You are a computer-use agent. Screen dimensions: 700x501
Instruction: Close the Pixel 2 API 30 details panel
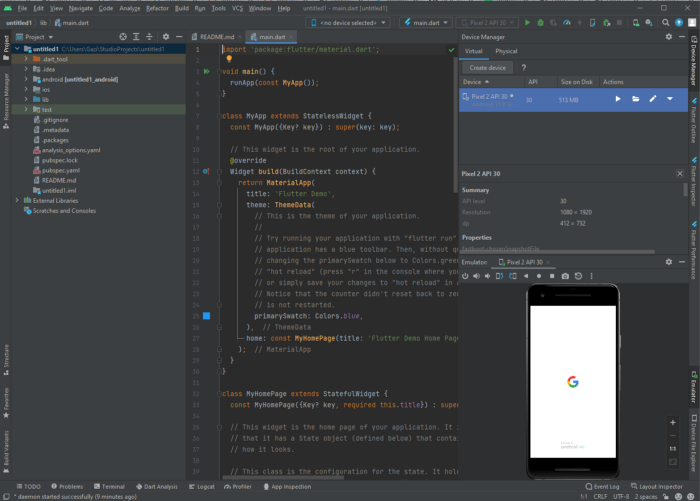679,174
